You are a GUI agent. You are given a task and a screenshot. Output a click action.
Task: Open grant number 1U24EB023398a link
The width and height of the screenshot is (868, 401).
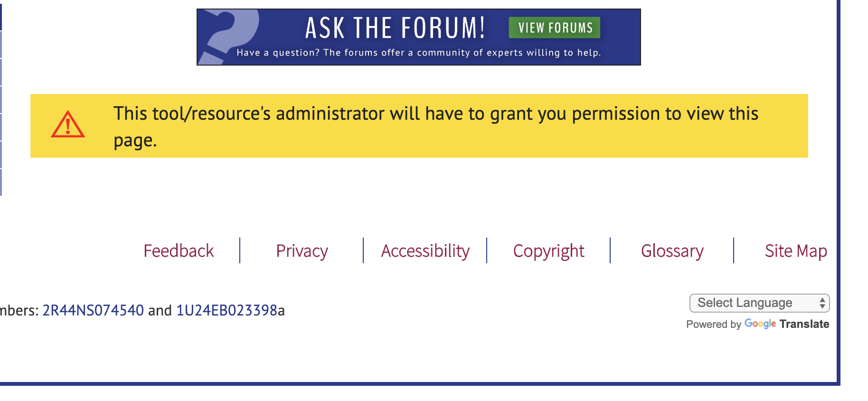click(230, 310)
